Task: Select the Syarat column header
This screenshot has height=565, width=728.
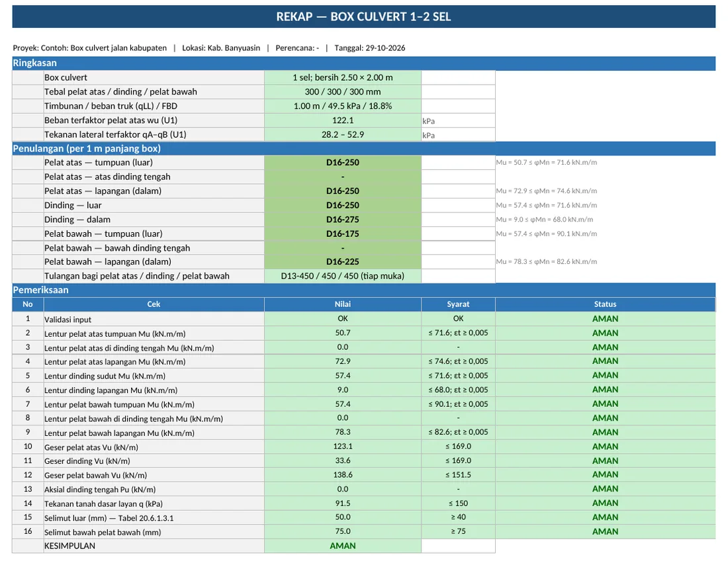Action: (x=458, y=304)
